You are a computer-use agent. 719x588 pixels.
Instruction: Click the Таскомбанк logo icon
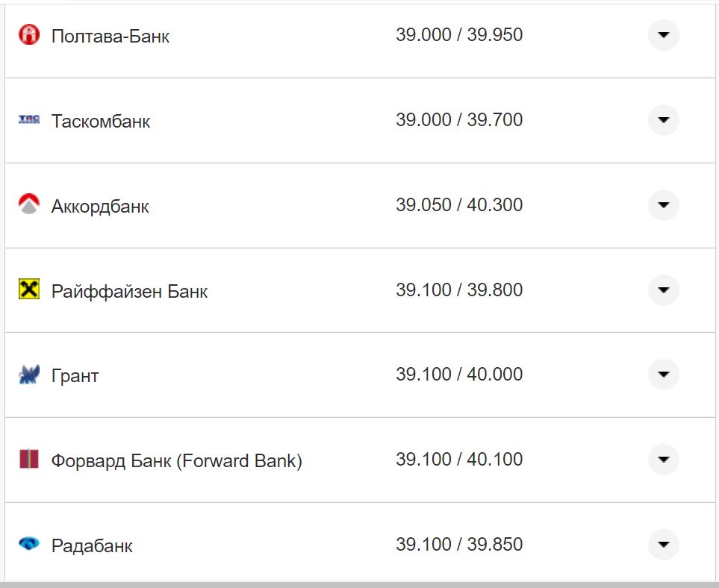point(28,119)
